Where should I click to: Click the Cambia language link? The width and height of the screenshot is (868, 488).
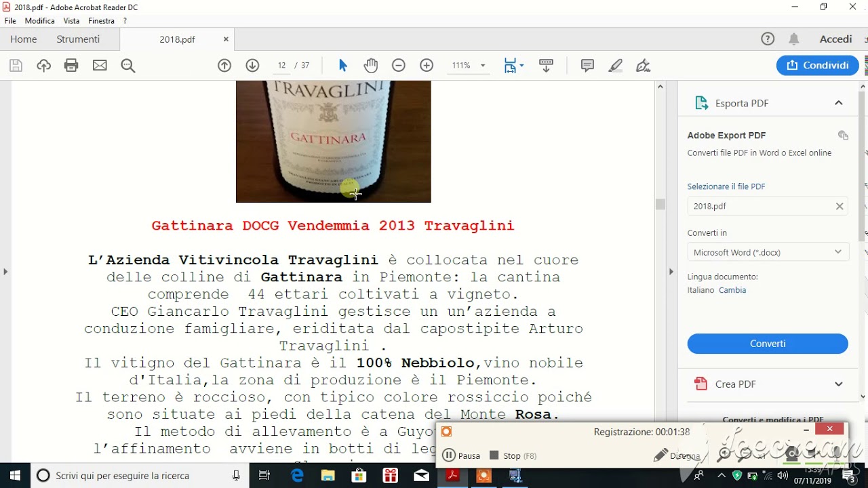pyautogui.click(x=732, y=290)
